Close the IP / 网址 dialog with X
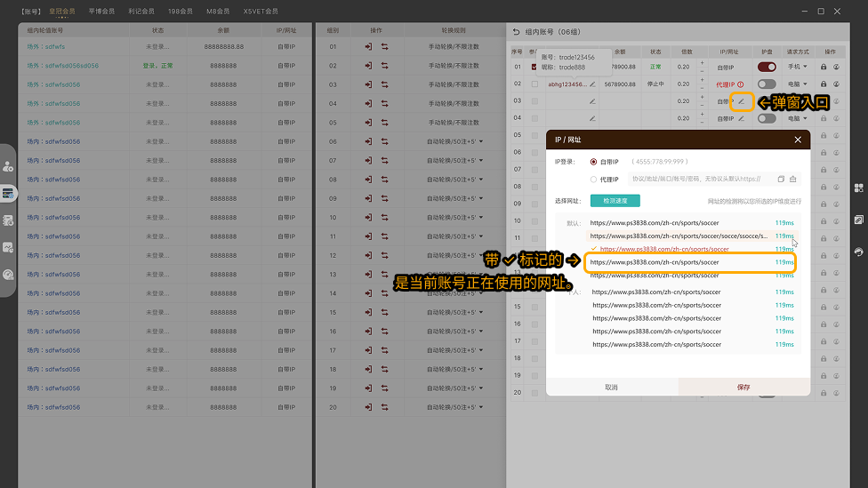 (x=798, y=140)
